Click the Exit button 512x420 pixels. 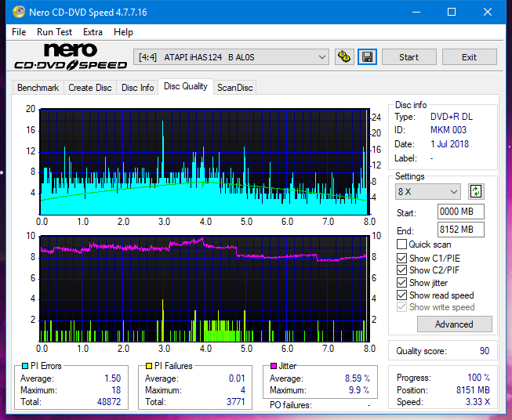click(x=469, y=57)
